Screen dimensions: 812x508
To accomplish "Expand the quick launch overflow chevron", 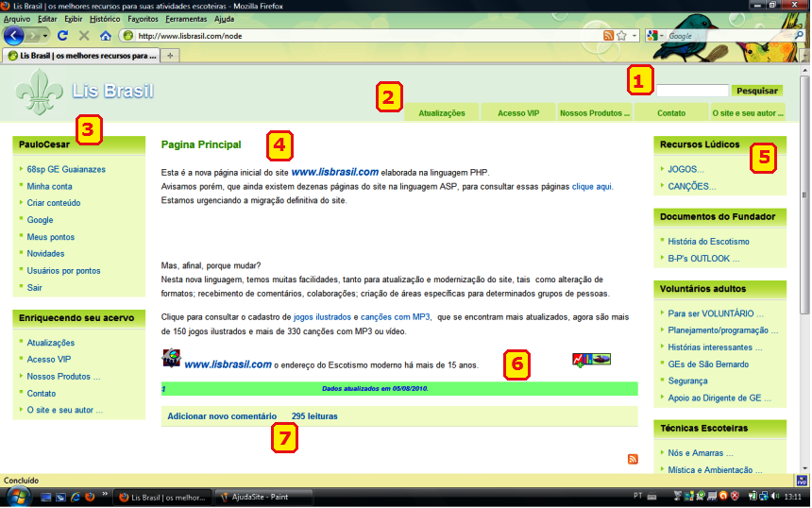I will point(105,494).
